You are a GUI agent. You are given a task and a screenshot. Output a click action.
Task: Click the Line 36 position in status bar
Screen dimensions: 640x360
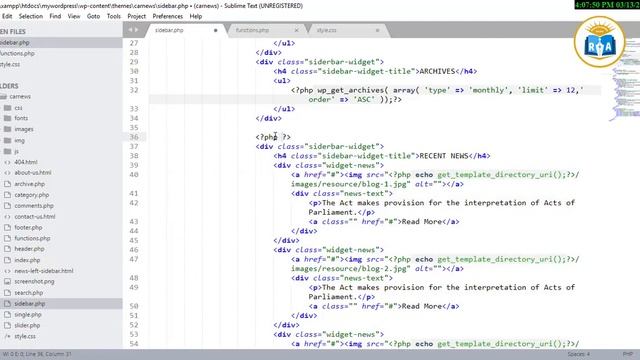37,354
